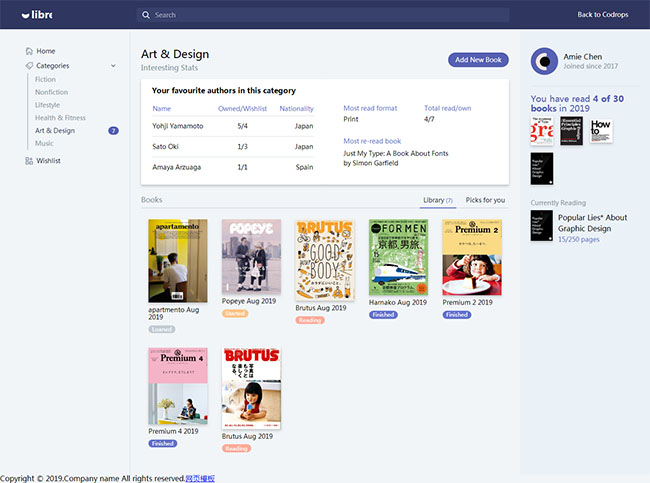The image size is (650, 483).
Task: Click the Wishlist sidebar icon
Action: tap(28, 161)
